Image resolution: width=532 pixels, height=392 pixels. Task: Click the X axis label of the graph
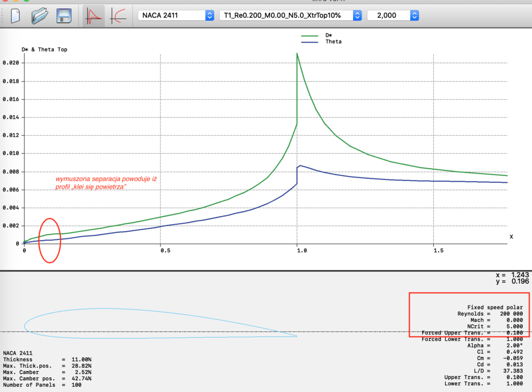[x=511, y=237]
